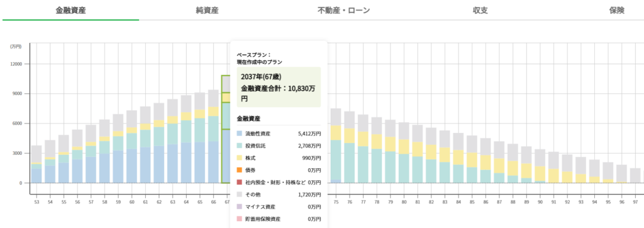Select the age 95 chart bar
The height and width of the screenshot is (228, 644).
click(608, 173)
